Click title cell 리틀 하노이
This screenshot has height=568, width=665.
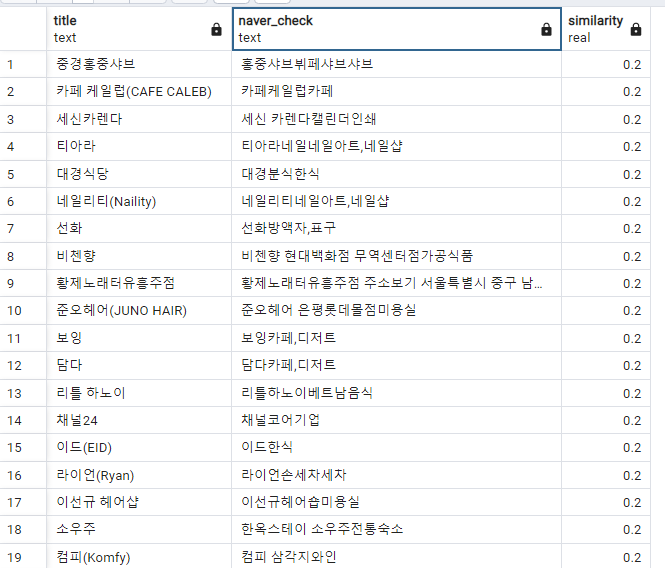[x=139, y=393]
